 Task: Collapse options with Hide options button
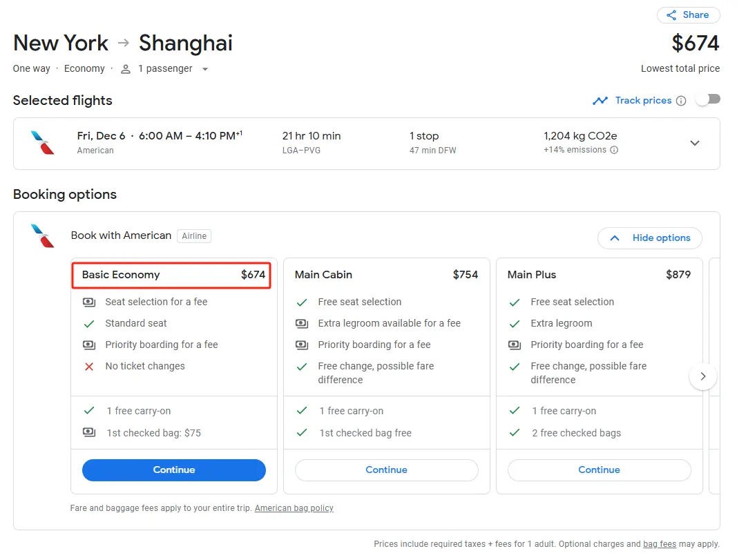pyautogui.click(x=649, y=238)
